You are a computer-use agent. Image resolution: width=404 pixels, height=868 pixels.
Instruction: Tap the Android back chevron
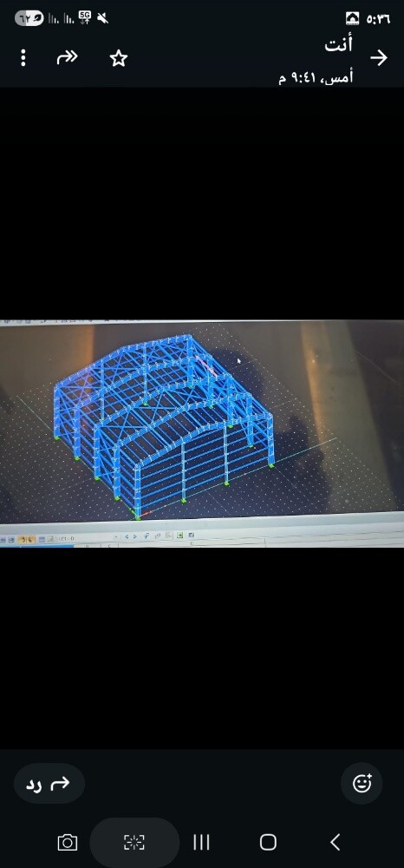(x=335, y=843)
